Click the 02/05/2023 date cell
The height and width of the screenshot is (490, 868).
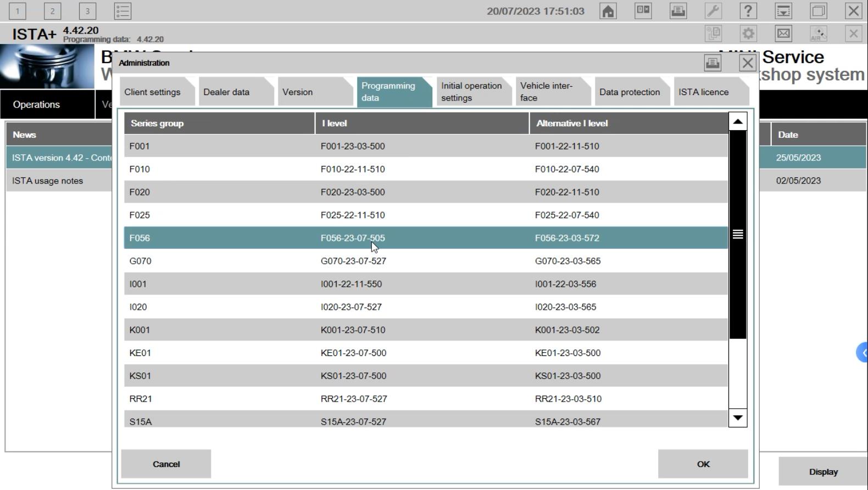[x=798, y=181]
